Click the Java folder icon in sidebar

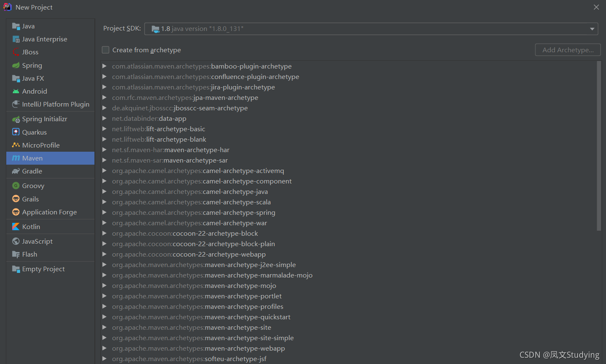16,26
